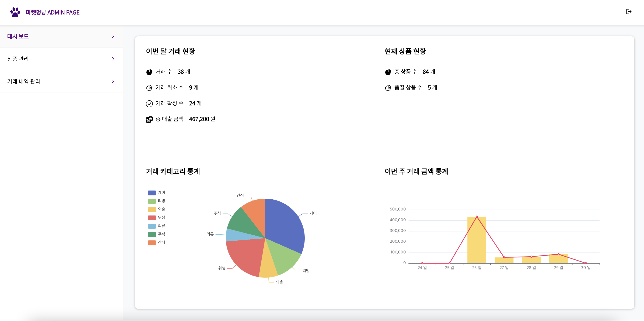Click the coin stack icon beside 총 매출 금액
Viewport: 644px width, 321px height.
[x=149, y=120]
